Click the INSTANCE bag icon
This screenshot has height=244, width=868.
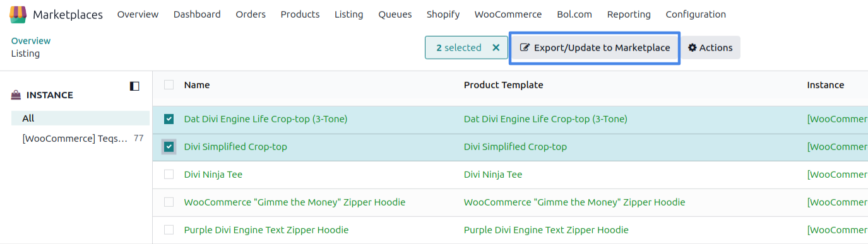tap(16, 95)
